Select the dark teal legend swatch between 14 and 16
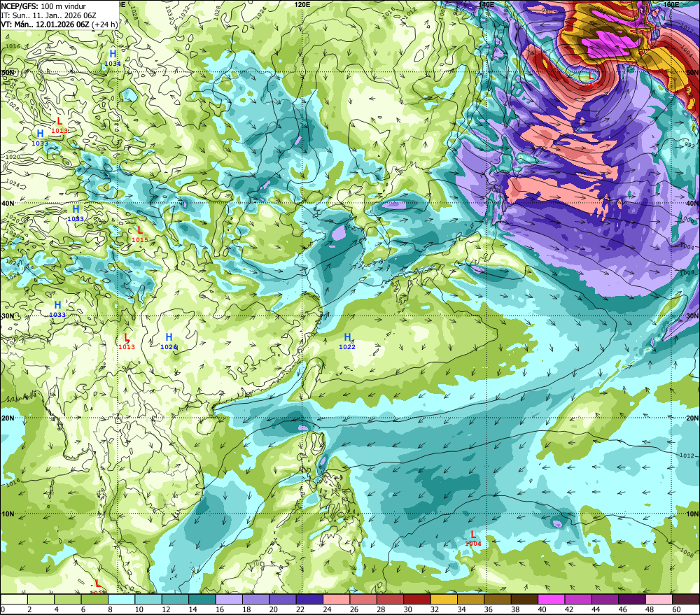 point(202,600)
